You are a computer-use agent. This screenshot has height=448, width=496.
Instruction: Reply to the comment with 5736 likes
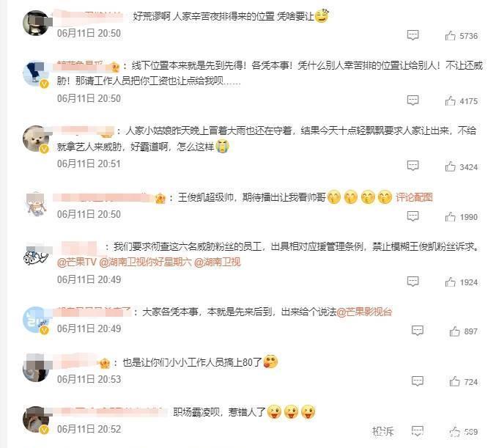(412, 35)
